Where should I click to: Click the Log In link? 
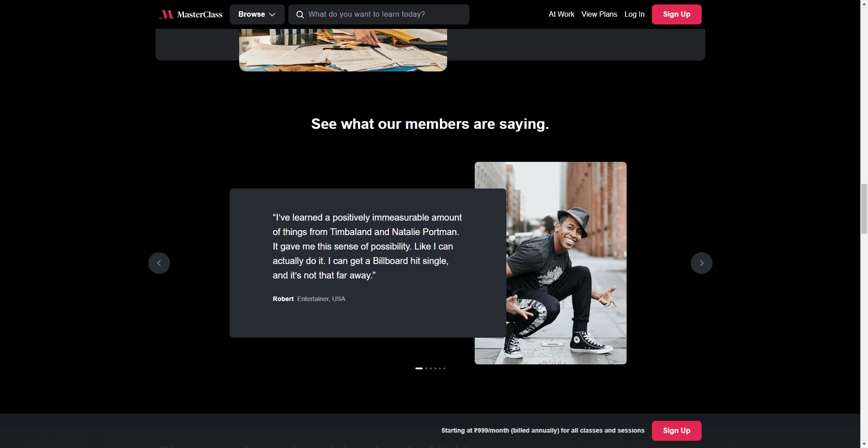pyautogui.click(x=634, y=14)
